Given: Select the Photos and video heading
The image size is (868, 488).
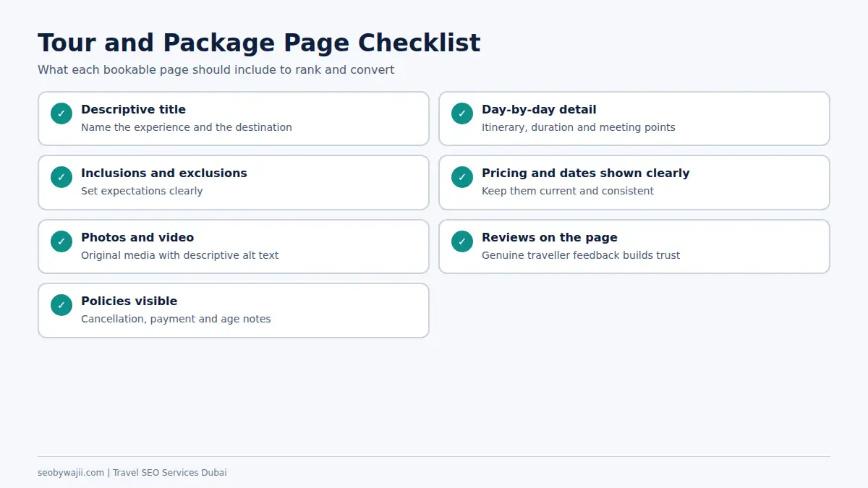Looking at the screenshot, I should coord(137,237).
